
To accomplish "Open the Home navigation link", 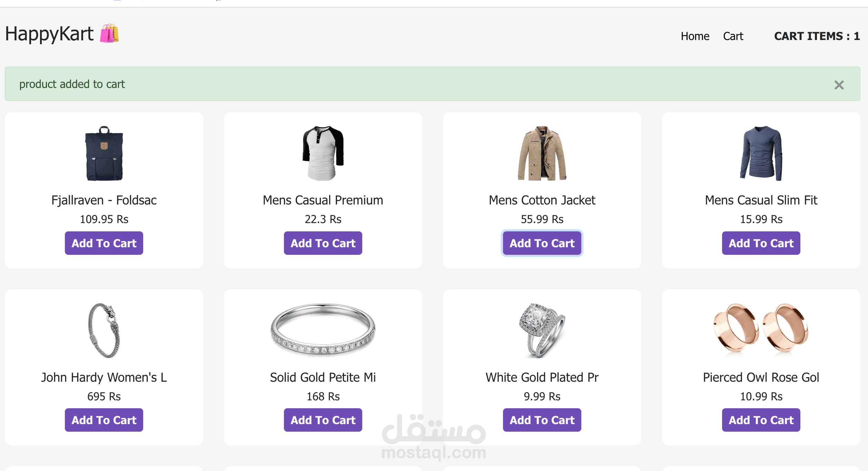I will (695, 36).
